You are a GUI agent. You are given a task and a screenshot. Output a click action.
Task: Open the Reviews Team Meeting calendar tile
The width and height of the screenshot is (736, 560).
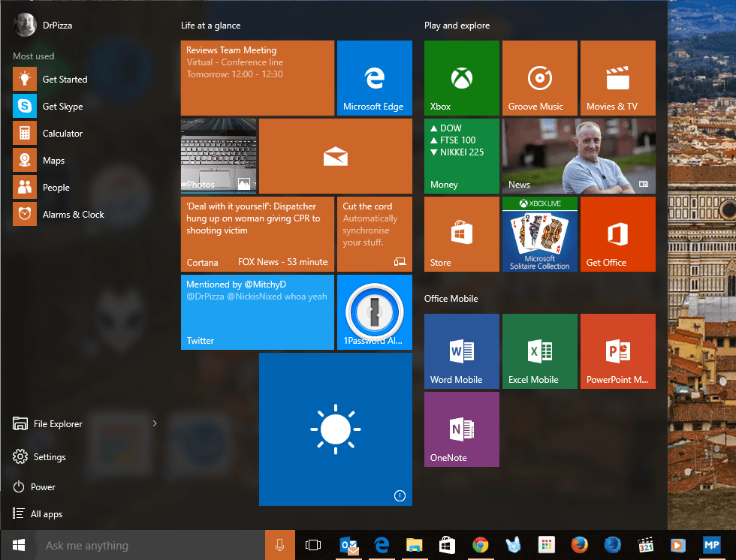click(257, 78)
